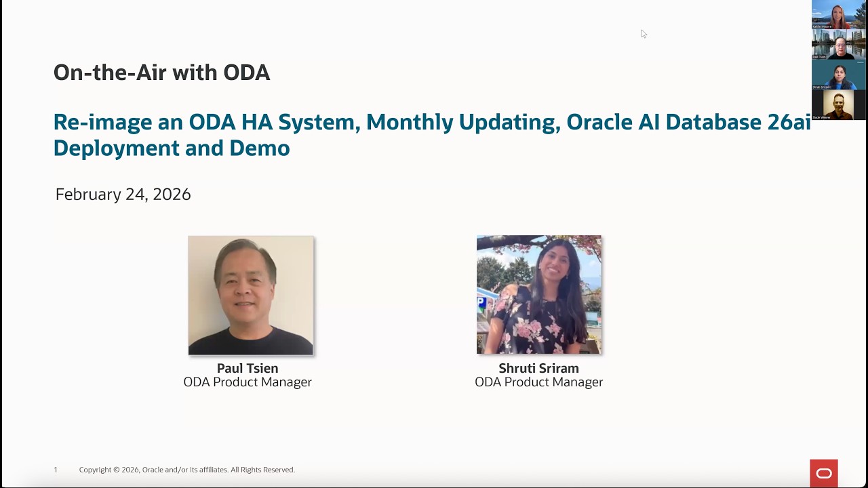
Task: Click the red Oracle logo icon
Action: [x=824, y=473]
